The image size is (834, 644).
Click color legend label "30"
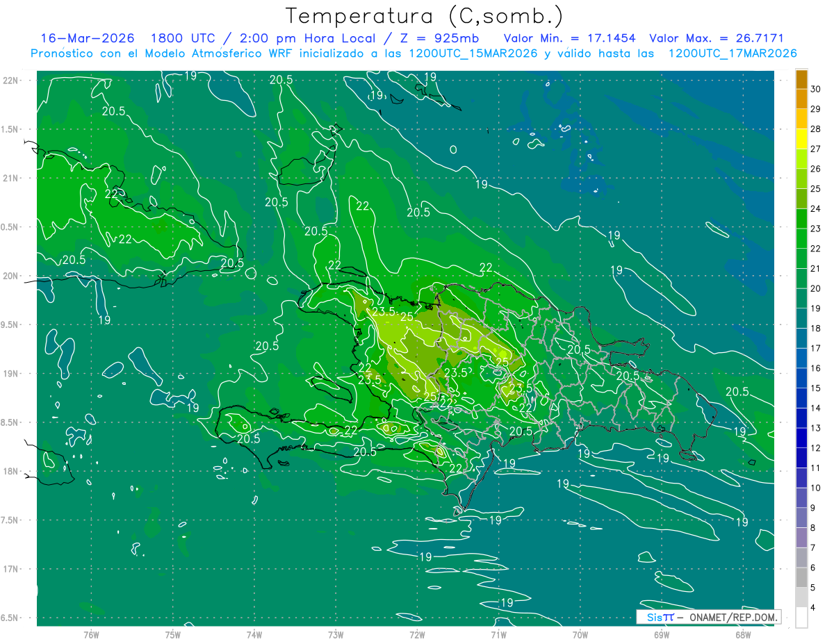tap(816, 90)
